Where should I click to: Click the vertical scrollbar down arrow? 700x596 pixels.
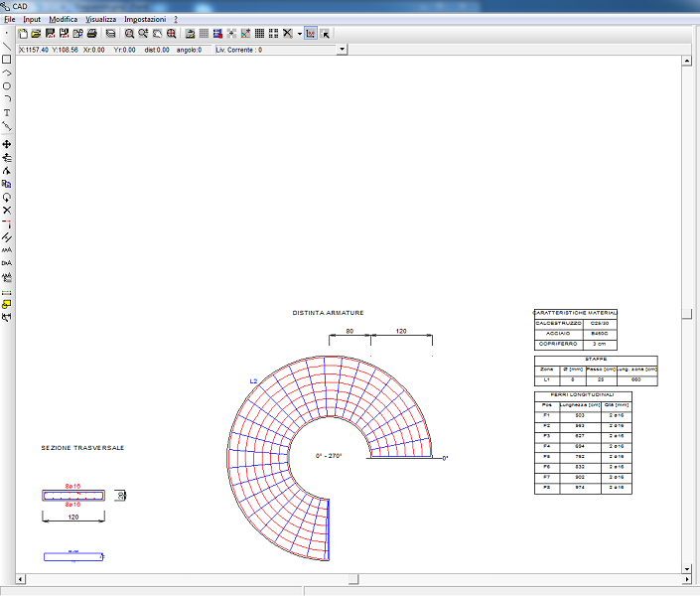click(687, 569)
